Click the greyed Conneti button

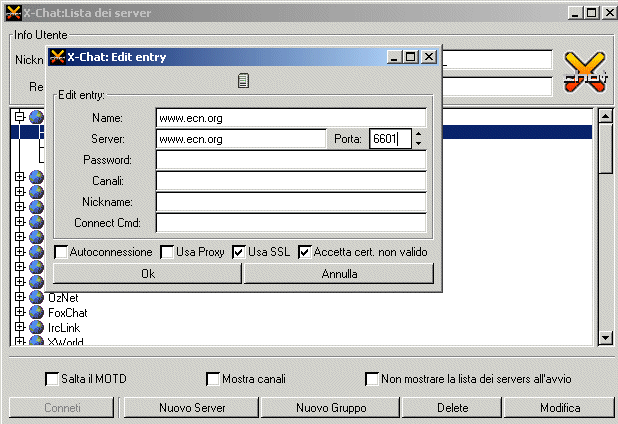62,408
